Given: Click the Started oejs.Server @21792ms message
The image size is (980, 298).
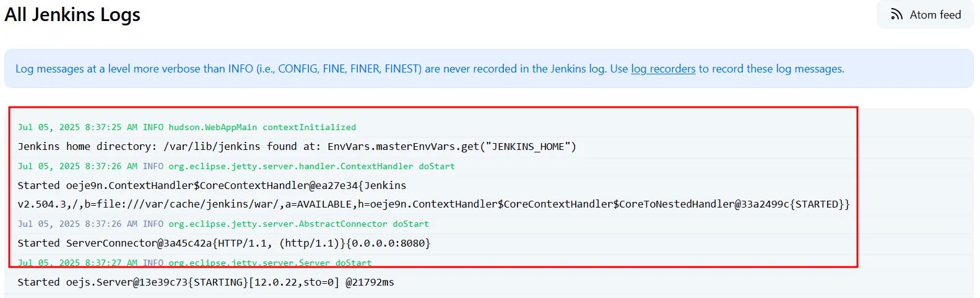Looking at the screenshot, I should (206, 282).
